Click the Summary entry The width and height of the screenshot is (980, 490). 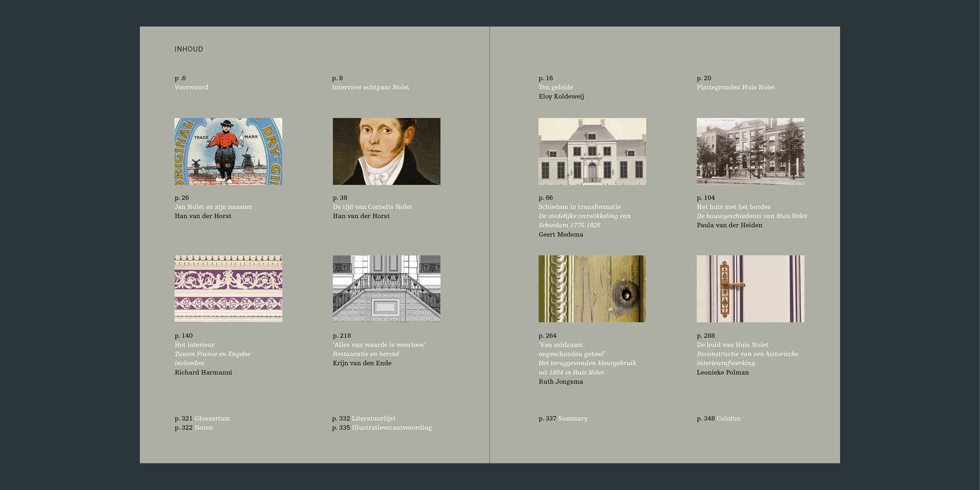pyautogui.click(x=573, y=419)
